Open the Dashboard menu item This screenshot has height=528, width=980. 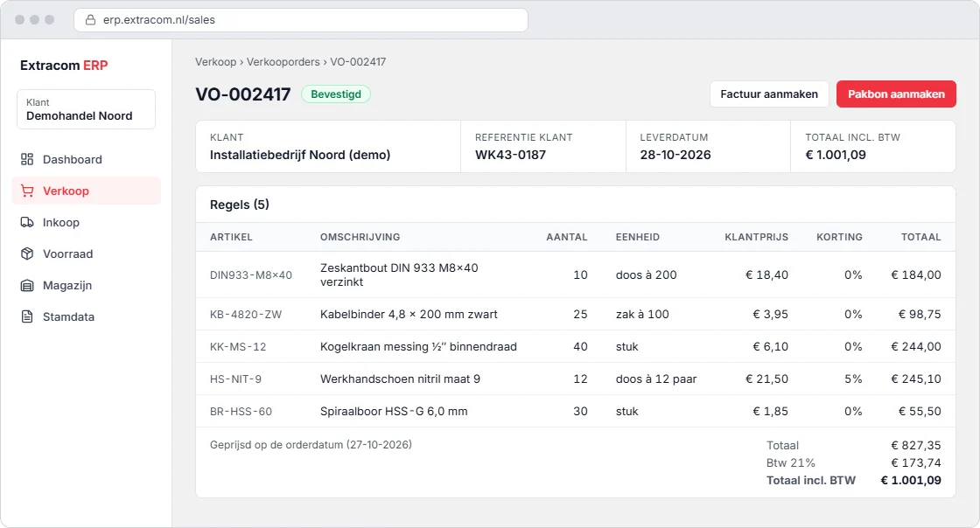tap(87, 159)
